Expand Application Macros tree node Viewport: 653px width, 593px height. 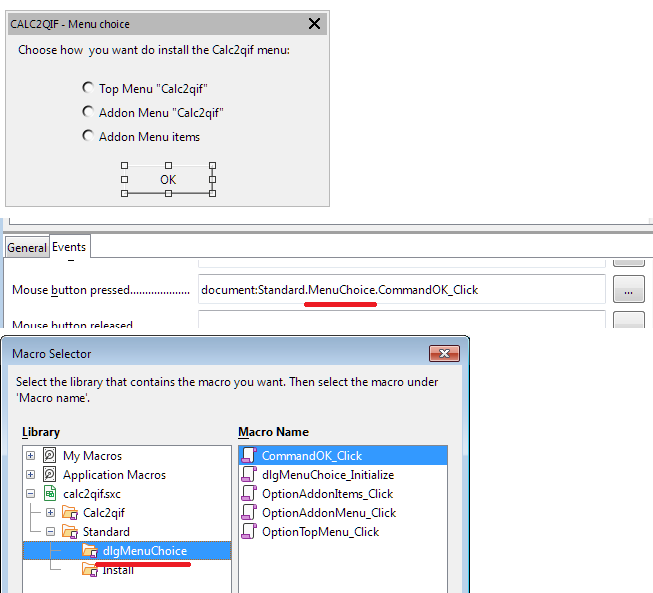pos(30,475)
